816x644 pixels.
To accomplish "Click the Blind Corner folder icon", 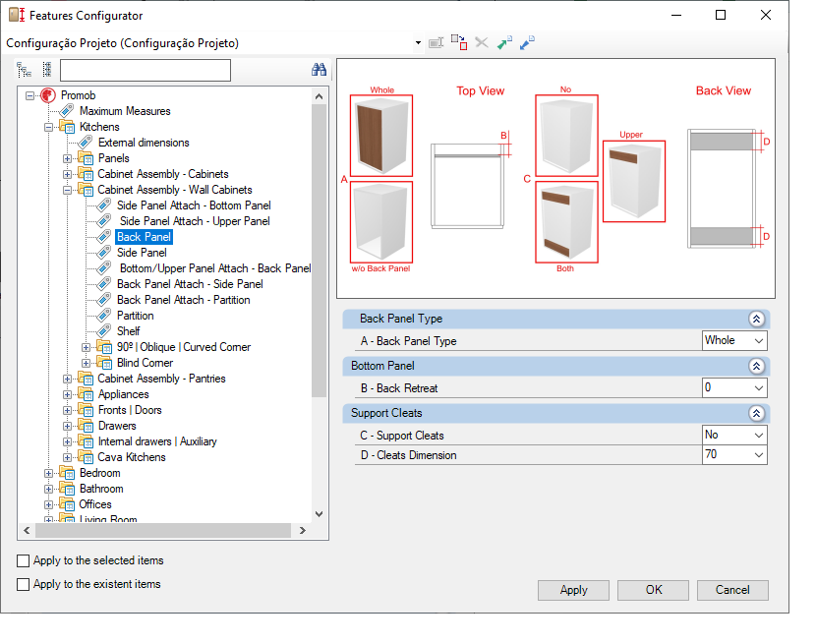I will click(x=104, y=363).
